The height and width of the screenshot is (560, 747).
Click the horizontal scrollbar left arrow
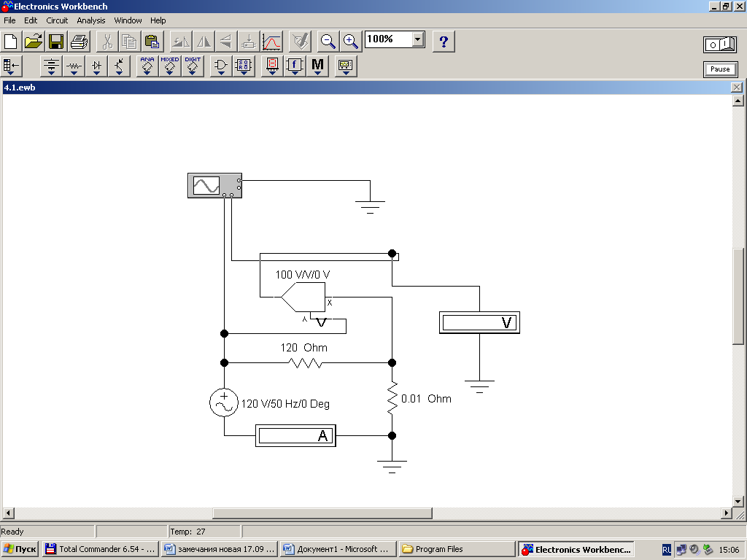(8, 513)
